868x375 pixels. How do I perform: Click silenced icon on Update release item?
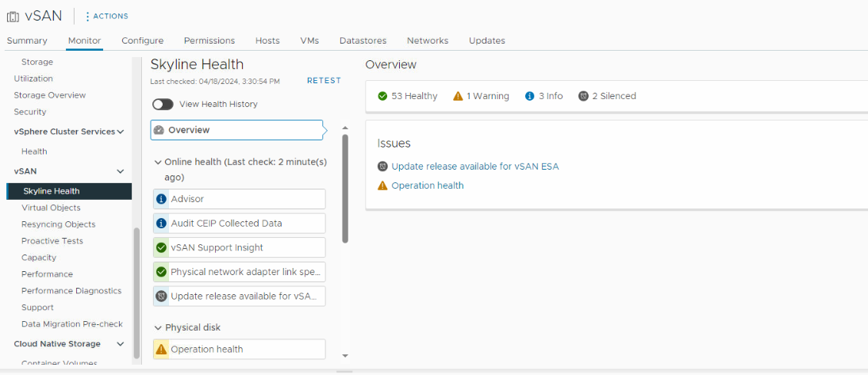pyautogui.click(x=161, y=296)
